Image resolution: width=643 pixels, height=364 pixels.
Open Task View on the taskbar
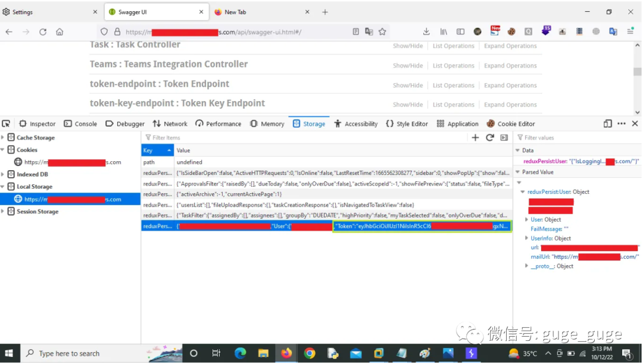[x=216, y=353]
